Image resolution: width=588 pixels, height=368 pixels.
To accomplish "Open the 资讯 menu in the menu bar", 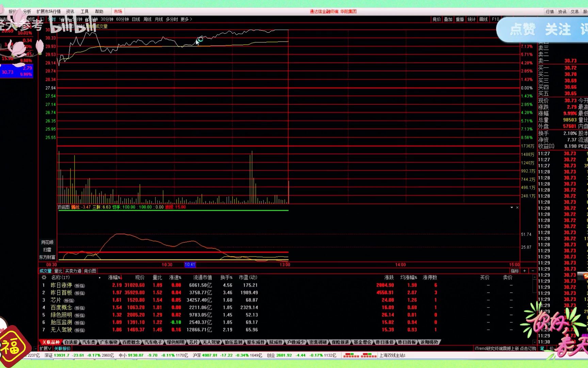I will 70,12.
